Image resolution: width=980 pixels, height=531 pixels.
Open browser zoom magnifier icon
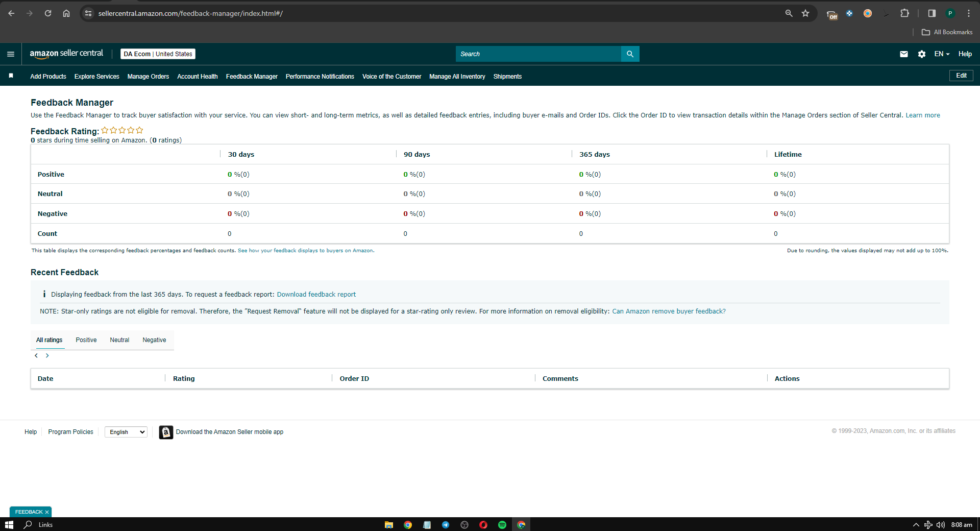pyautogui.click(x=789, y=13)
